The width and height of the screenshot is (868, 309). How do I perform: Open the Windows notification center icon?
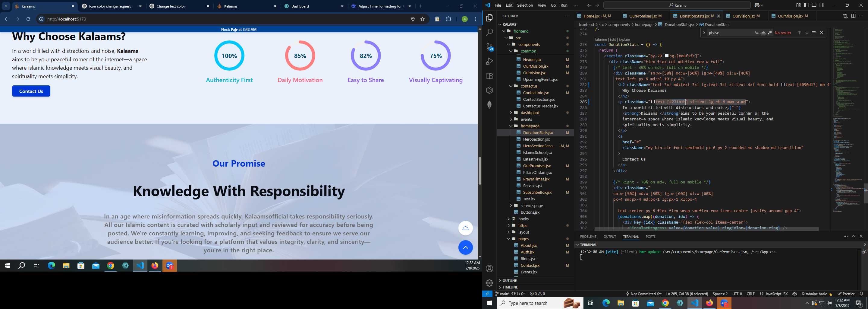859,303
